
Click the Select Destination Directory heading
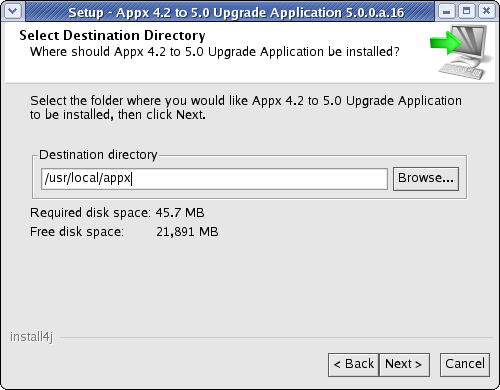point(112,35)
